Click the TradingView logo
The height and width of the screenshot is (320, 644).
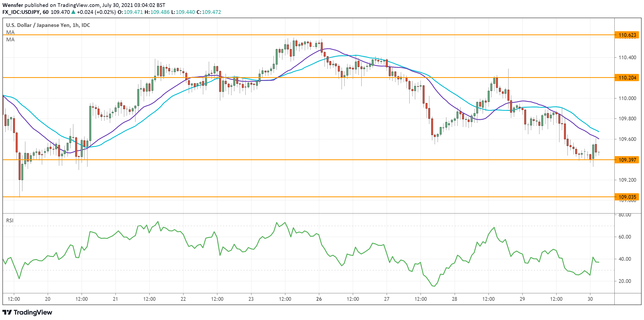(x=27, y=313)
